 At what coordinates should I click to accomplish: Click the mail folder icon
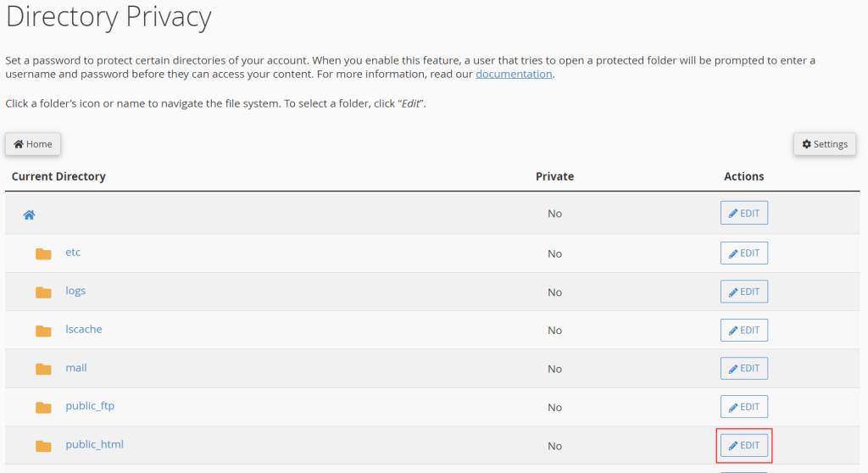[43, 369]
